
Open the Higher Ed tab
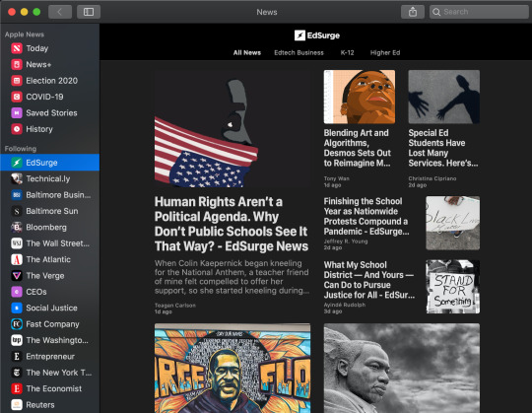coord(385,52)
